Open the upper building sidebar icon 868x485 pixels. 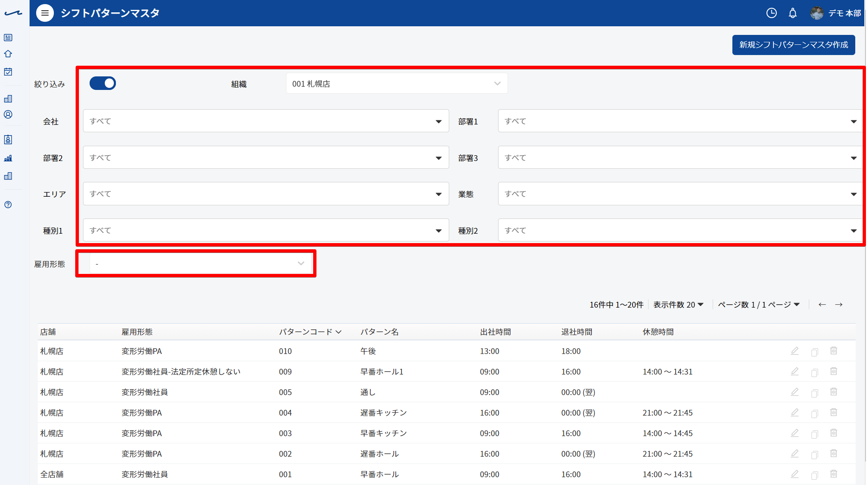(8, 99)
